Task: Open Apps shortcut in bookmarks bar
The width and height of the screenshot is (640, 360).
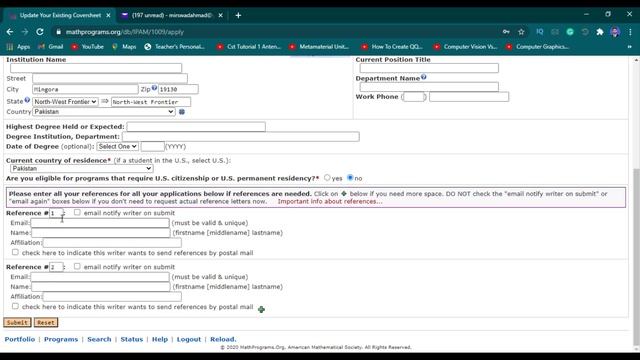Action: (18, 47)
